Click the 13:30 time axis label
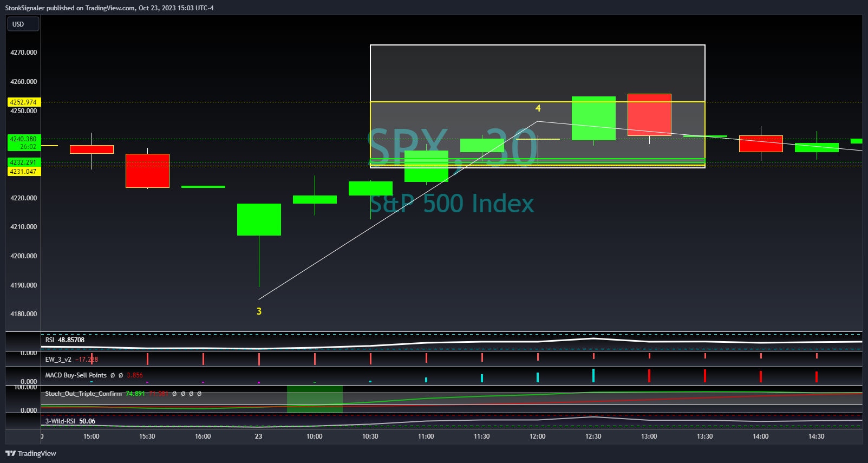 705,436
